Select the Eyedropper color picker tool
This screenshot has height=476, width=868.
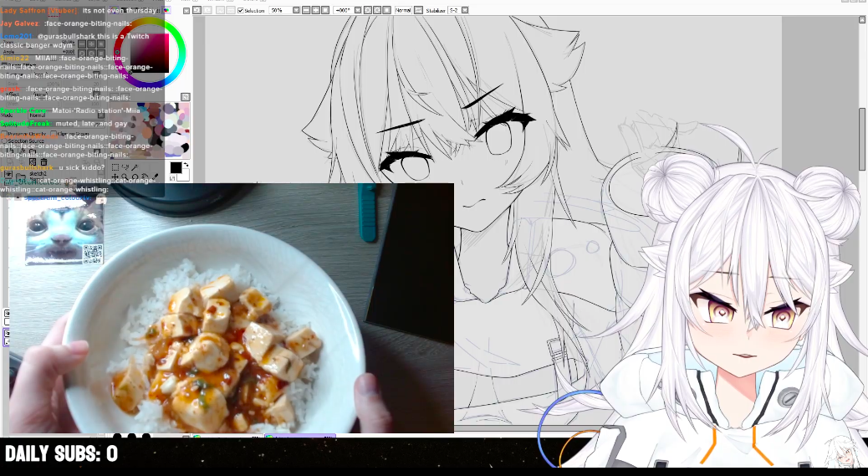[155, 177]
